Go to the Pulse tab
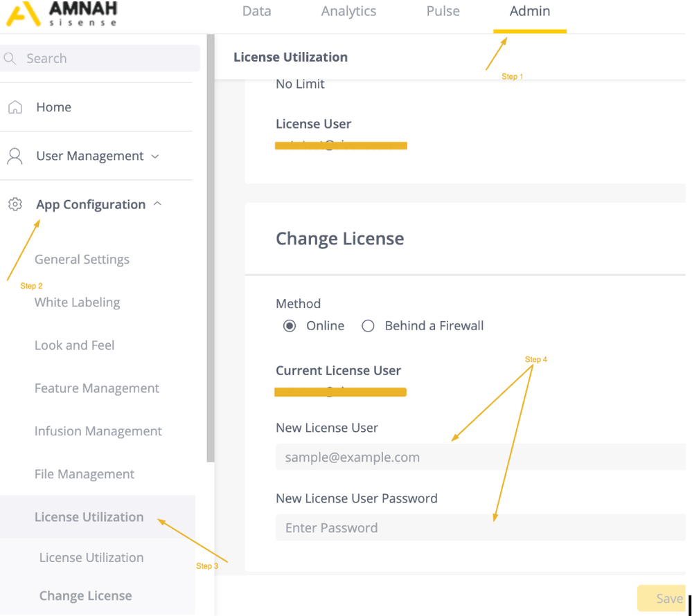 443,12
